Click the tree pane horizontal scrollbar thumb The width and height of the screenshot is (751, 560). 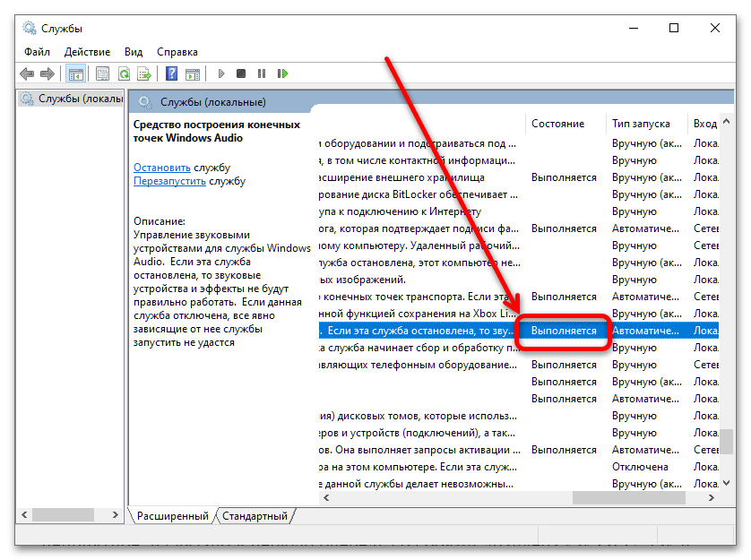(63, 514)
